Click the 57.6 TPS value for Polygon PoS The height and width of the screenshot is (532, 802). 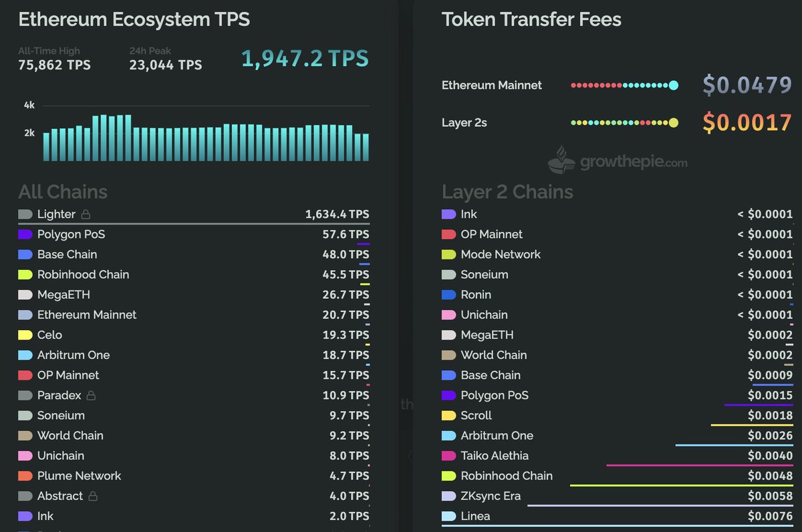tap(346, 235)
